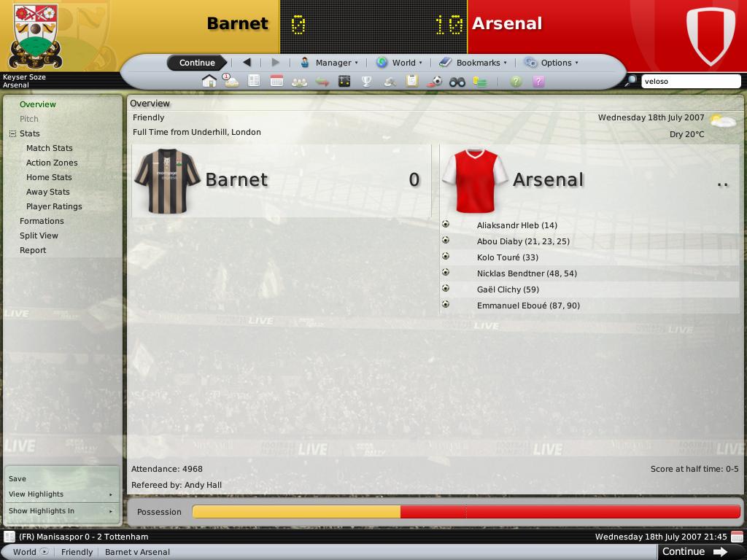Open the tactics board icon
The width and height of the screenshot is (747, 560).
click(344, 82)
